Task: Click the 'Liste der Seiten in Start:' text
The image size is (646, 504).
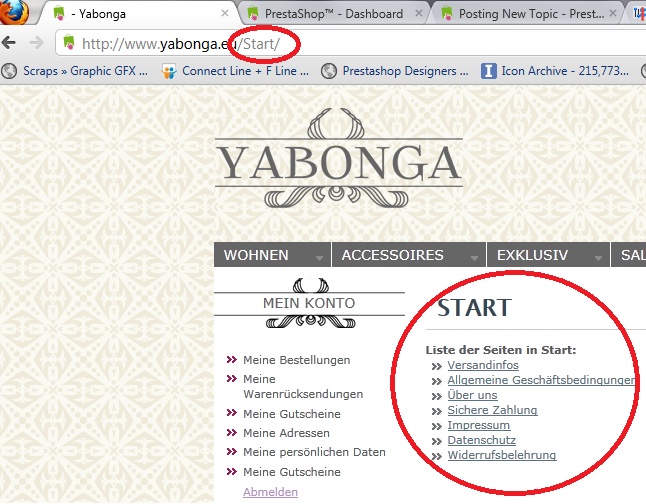Action: (501, 350)
